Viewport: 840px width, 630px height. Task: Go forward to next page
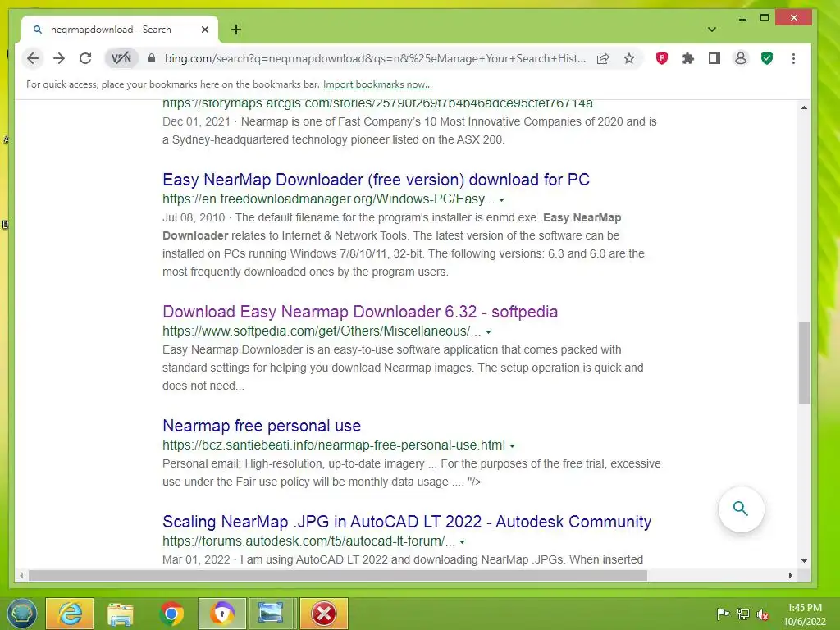point(59,58)
